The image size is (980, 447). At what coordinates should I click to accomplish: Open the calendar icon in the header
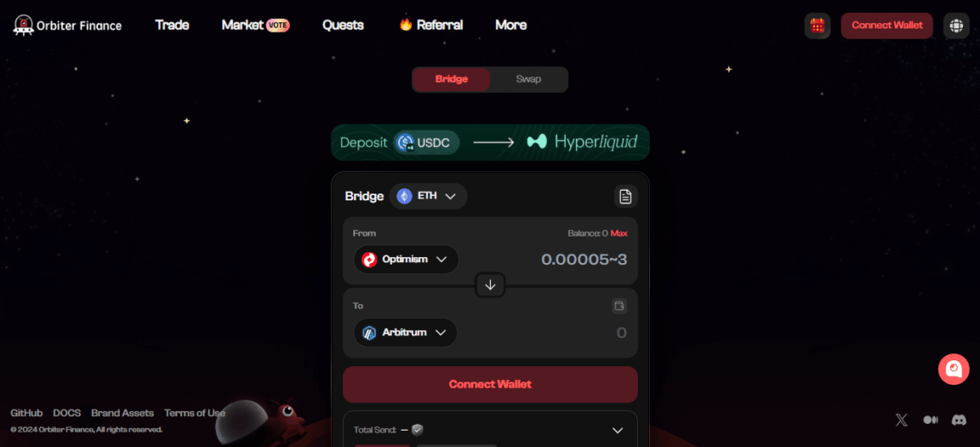coord(817,26)
